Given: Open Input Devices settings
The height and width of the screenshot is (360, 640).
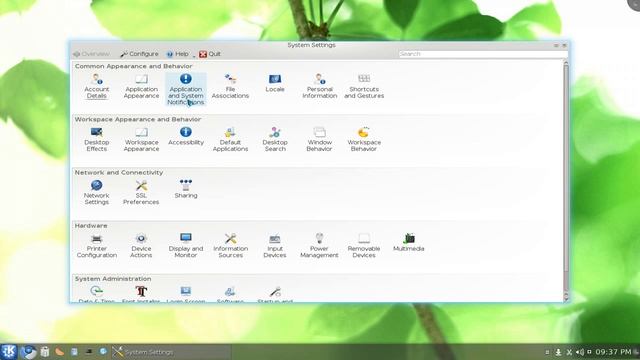Looking at the screenshot, I should click(275, 246).
